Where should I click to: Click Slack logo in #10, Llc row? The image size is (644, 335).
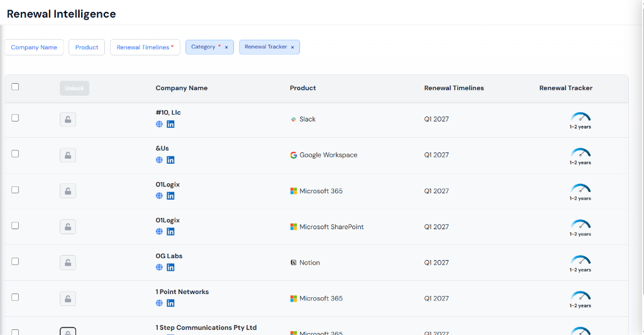pyautogui.click(x=293, y=119)
